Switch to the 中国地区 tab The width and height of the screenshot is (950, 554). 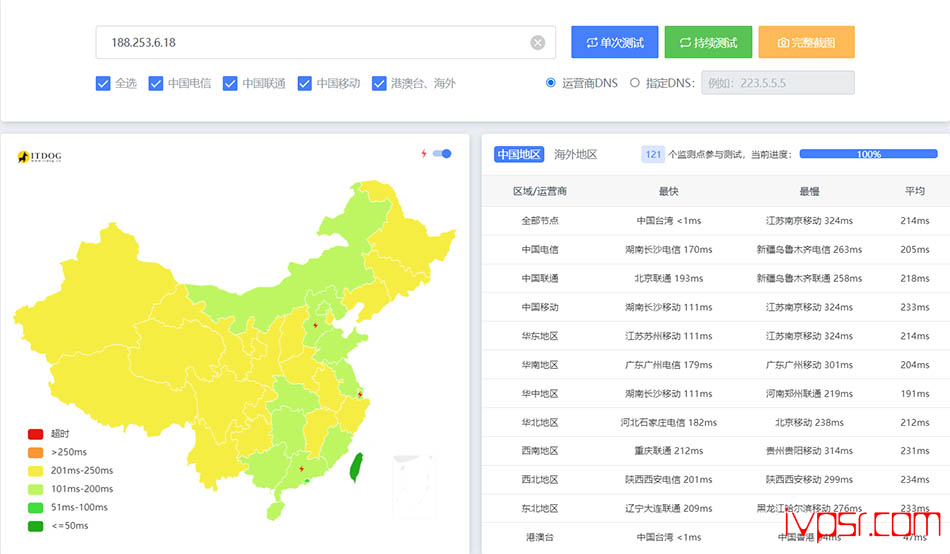(519, 155)
